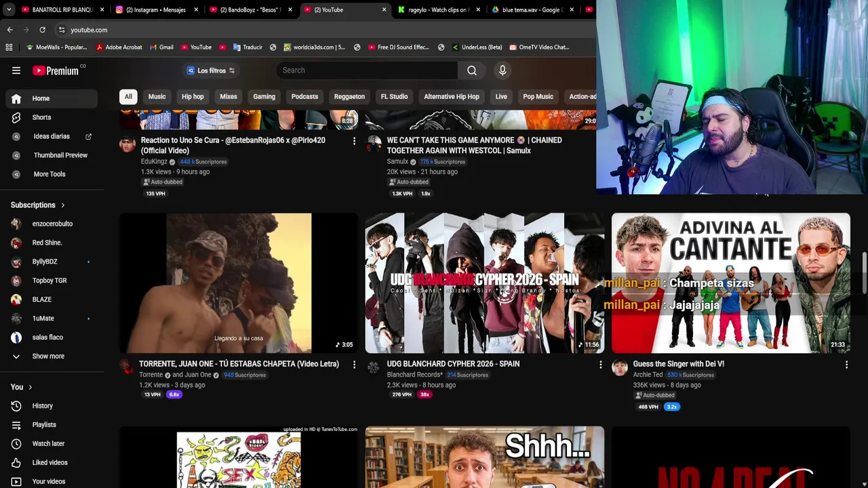This screenshot has height=488, width=868.
Task: Open Your videos in sidebar
Action: [x=52, y=481]
